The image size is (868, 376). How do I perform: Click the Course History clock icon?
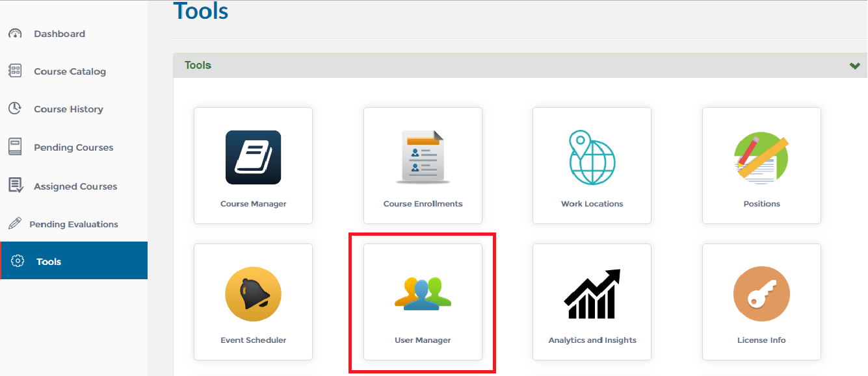click(15, 108)
